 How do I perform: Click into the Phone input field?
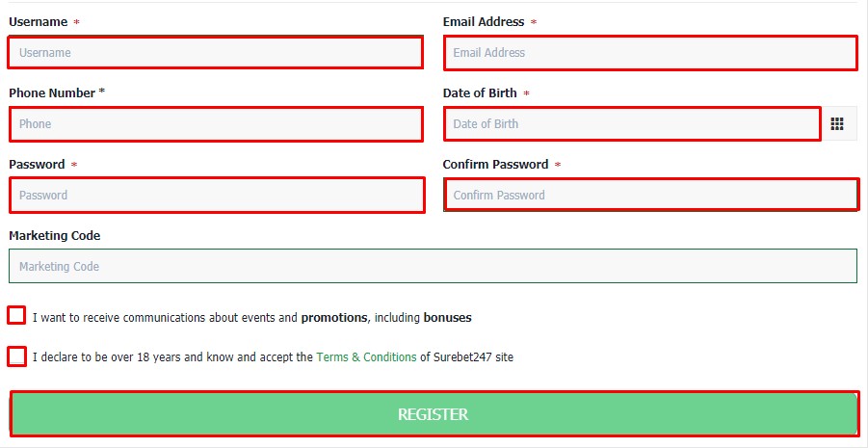[216, 124]
